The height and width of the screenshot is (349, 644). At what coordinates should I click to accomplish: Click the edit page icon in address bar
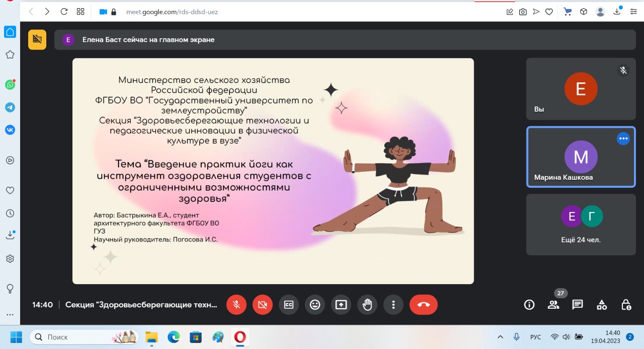pyautogui.click(x=510, y=12)
